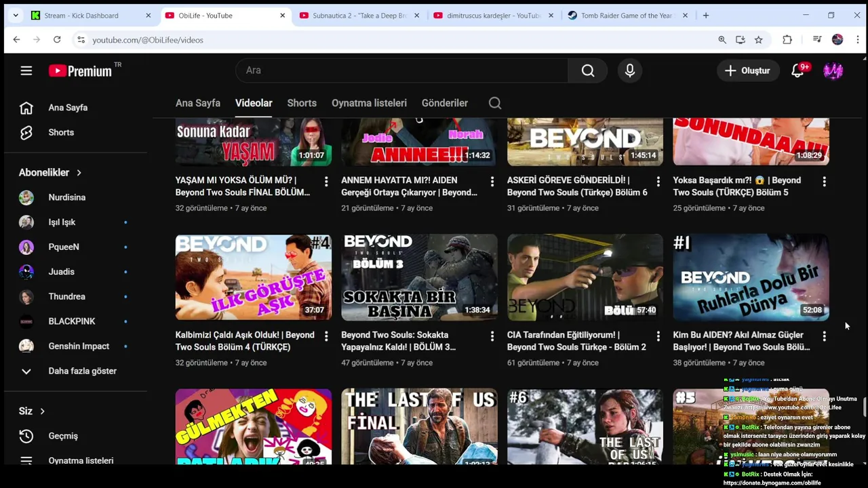Switch to Shorts channel tab
Screen dimensions: 868x488
[x=302, y=103]
